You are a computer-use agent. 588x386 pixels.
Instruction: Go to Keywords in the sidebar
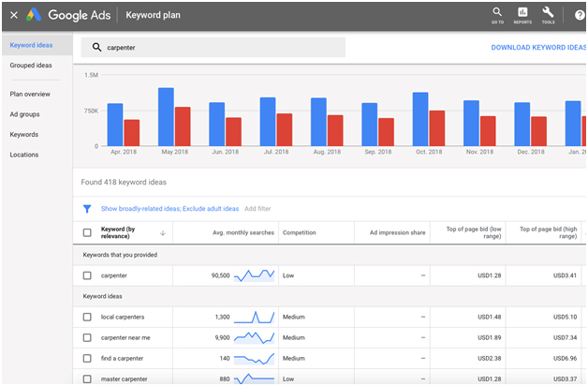click(x=24, y=134)
